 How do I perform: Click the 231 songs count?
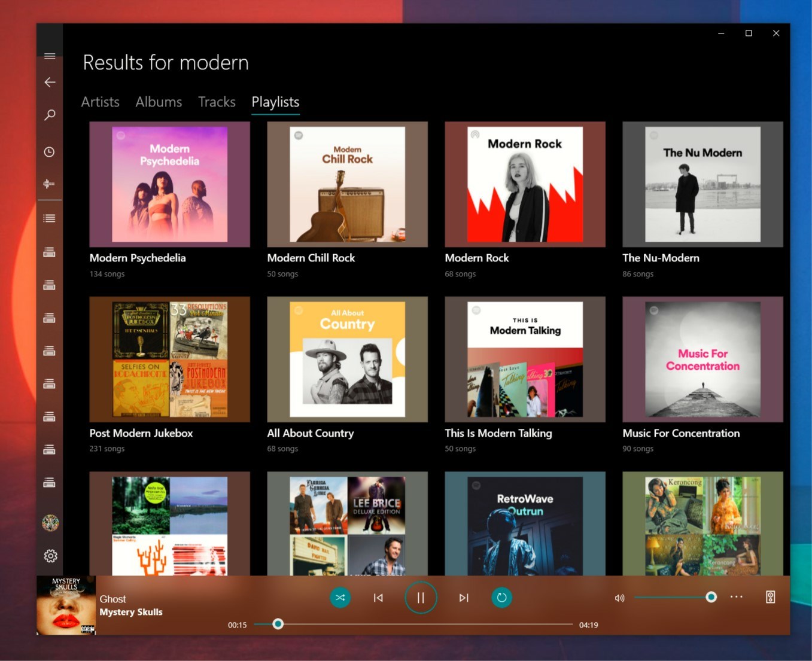pos(107,449)
